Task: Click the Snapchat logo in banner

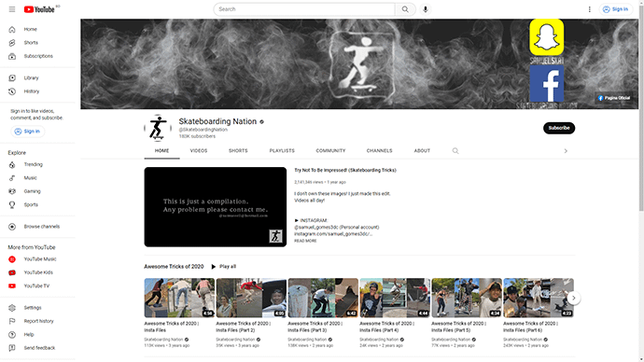Action: 546,37
